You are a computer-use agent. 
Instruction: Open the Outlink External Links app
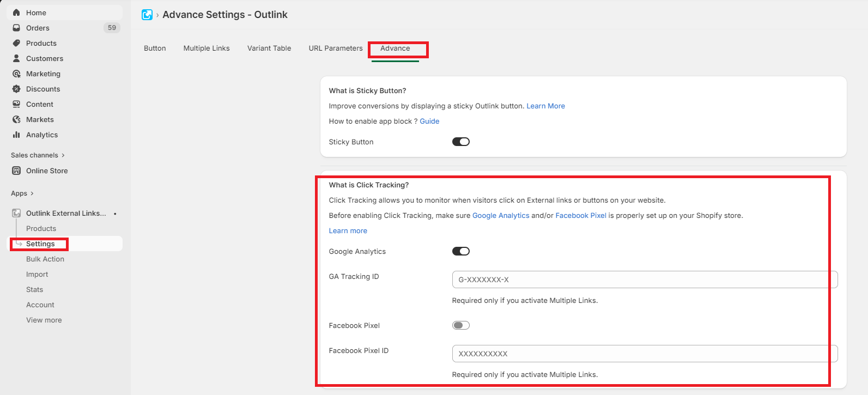click(x=66, y=213)
